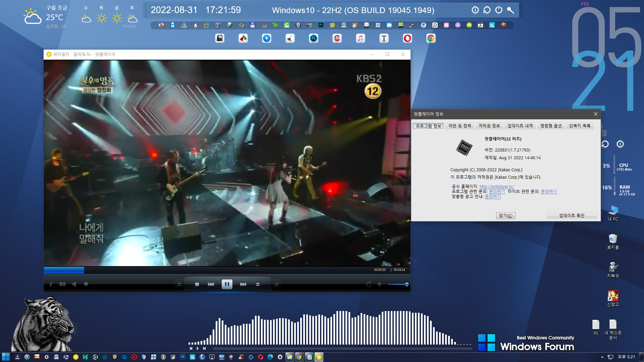
Task: Click the small Photoshop icon in the top launcher strip
Action: [x=321, y=25]
